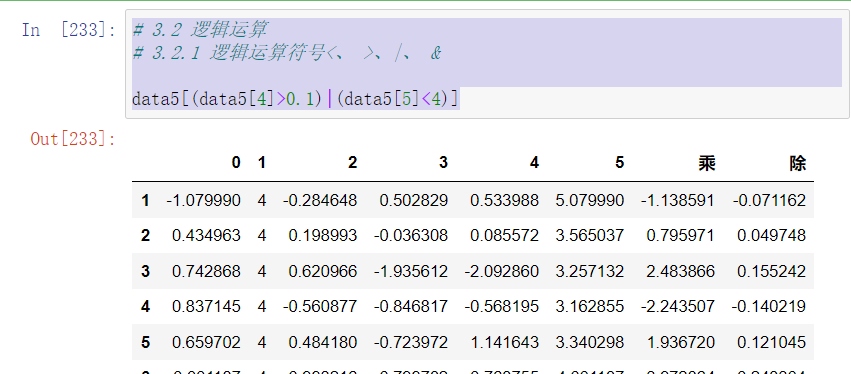The width and height of the screenshot is (851, 374).
Task: Click cell value -2.092860
Action: (502, 271)
